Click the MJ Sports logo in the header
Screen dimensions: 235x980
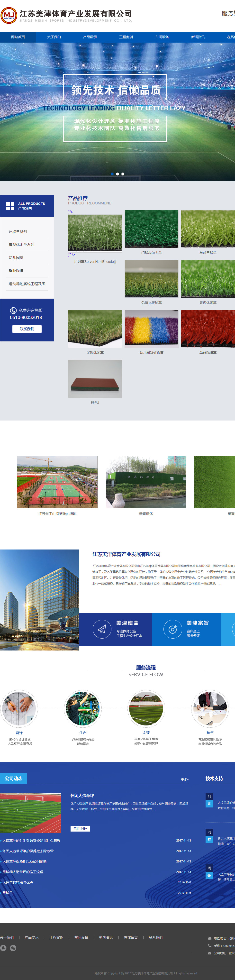pos(9,16)
